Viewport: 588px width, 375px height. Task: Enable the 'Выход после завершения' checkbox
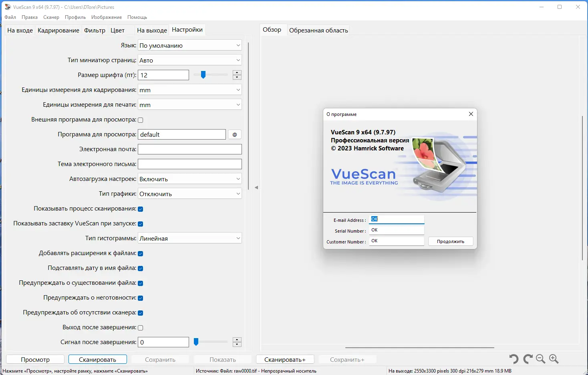coord(141,327)
